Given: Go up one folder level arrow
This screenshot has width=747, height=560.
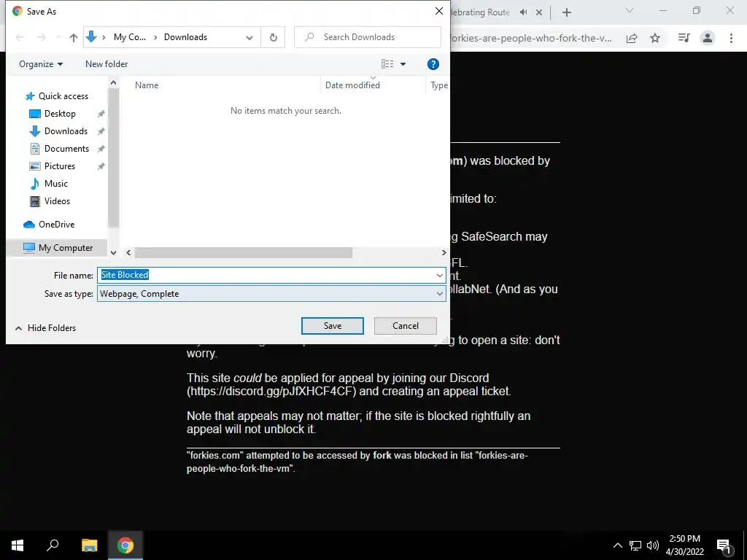Looking at the screenshot, I should click(74, 38).
